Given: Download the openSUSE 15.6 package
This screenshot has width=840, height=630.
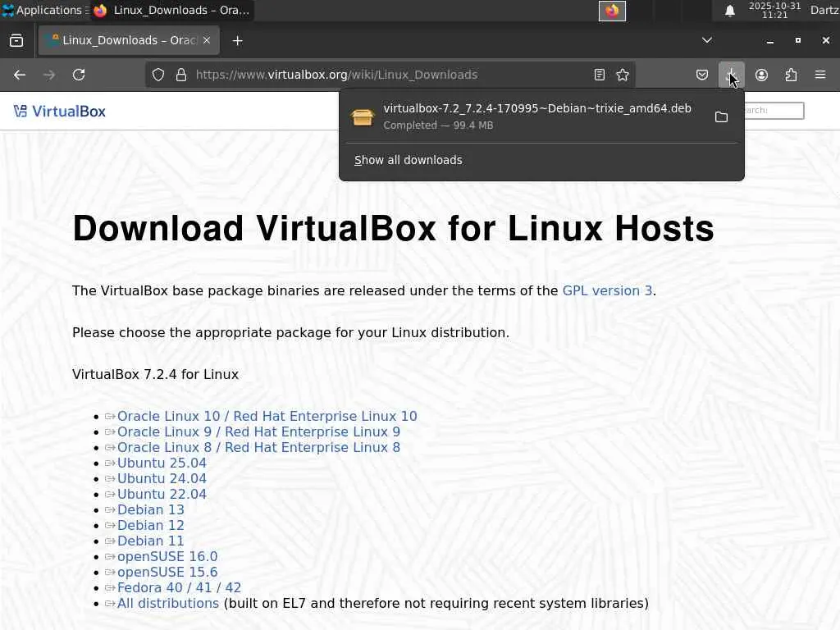Looking at the screenshot, I should [x=167, y=572].
